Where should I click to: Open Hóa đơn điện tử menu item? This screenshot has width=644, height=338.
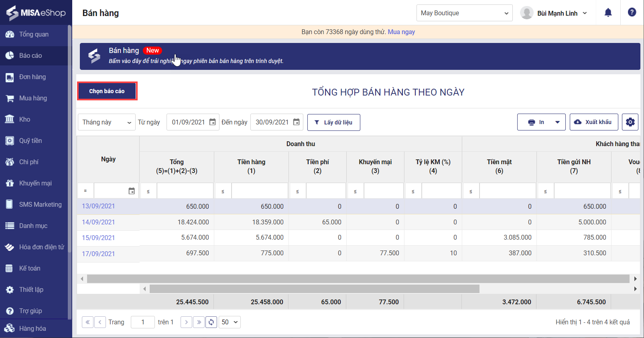(41, 247)
